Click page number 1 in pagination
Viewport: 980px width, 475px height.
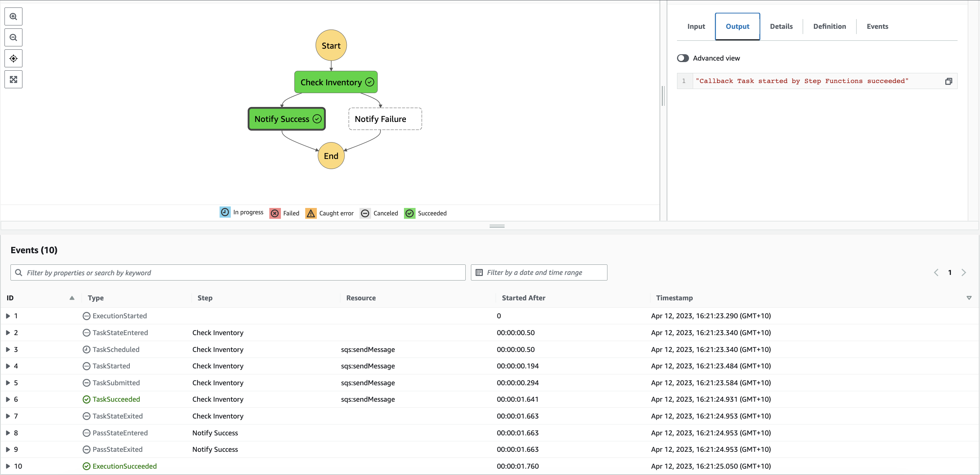[950, 273]
